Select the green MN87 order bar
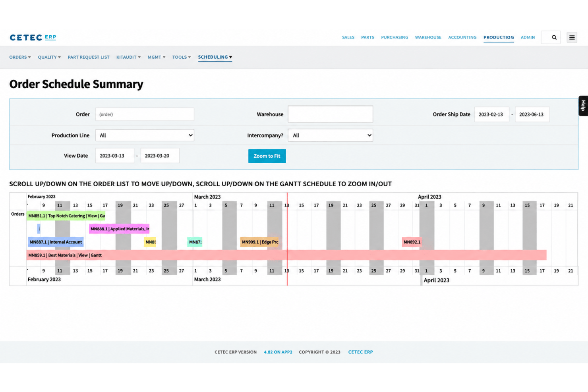 click(x=195, y=242)
